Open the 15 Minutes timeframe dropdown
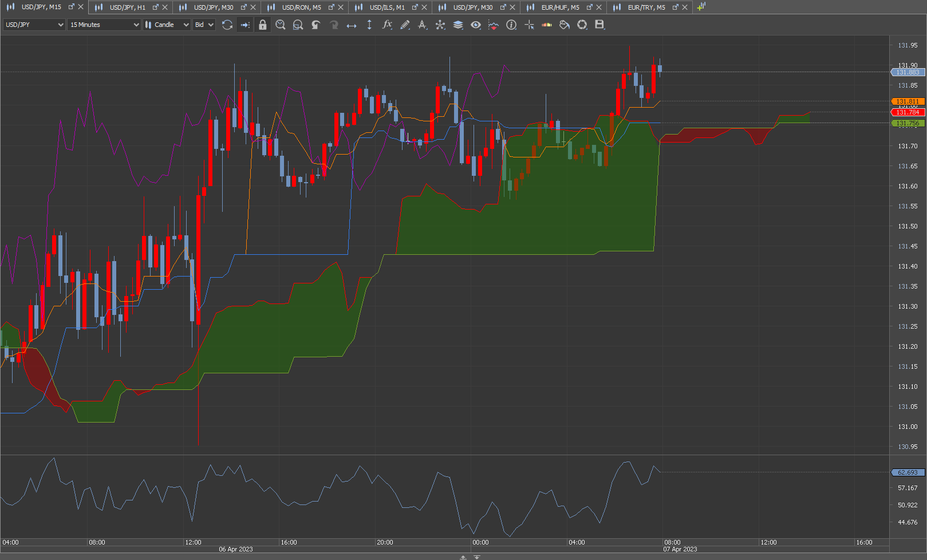 click(104, 25)
